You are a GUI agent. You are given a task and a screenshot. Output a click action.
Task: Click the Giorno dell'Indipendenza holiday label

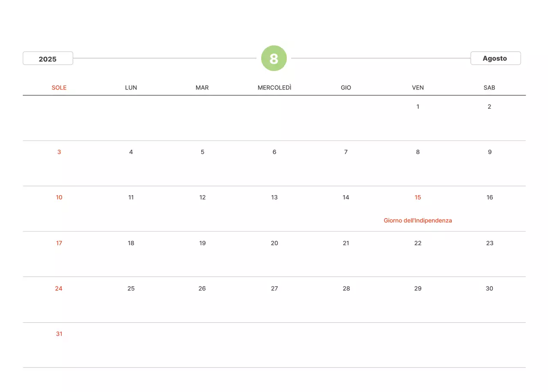(417, 220)
